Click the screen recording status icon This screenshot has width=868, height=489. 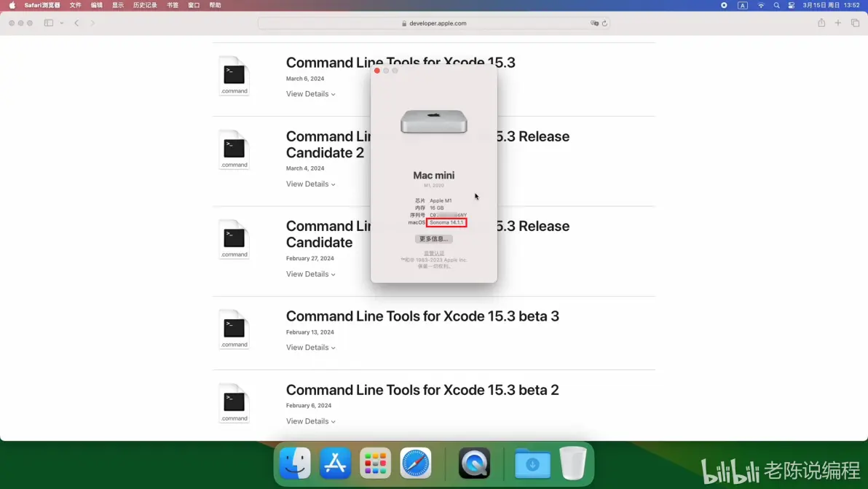tap(724, 6)
